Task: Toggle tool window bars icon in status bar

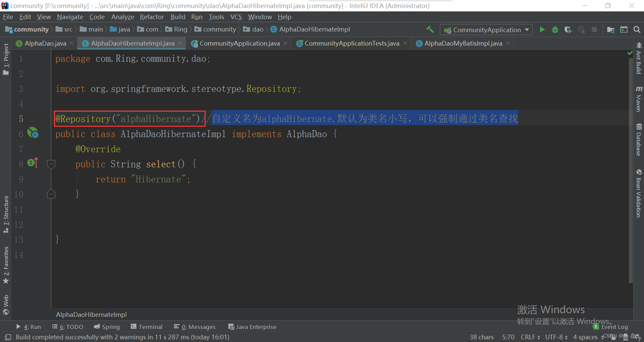Action: 8,337
